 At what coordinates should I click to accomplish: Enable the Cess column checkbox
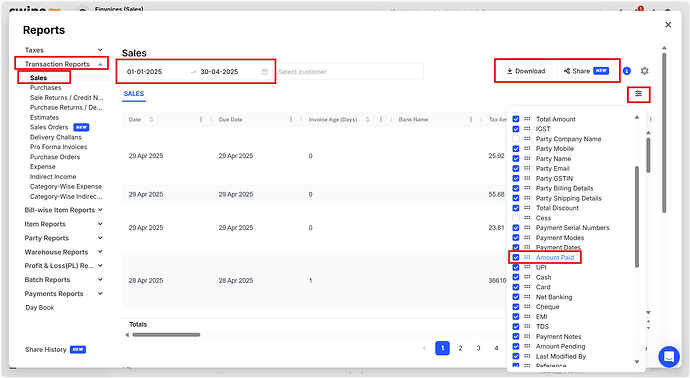pyautogui.click(x=516, y=218)
